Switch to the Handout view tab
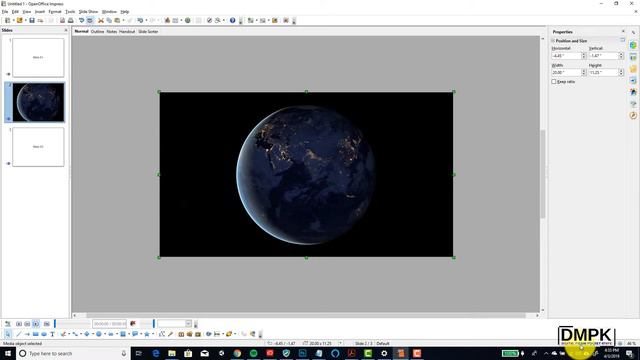Image resolution: width=640 pixels, height=360 pixels. point(127,31)
